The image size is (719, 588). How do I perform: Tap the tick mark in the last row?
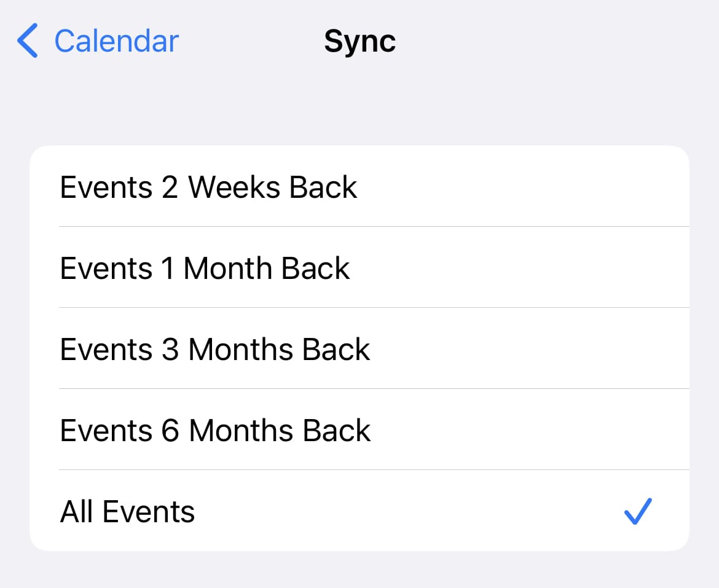coord(637,511)
